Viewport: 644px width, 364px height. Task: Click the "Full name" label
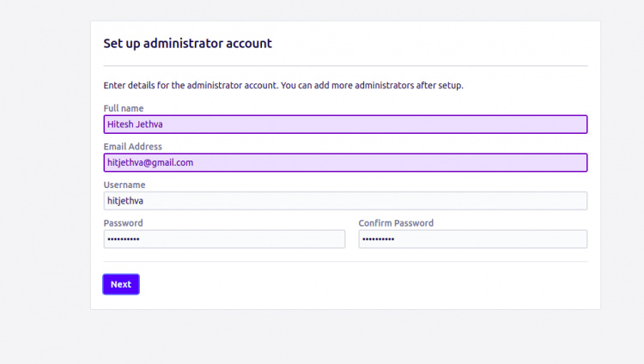tap(124, 108)
